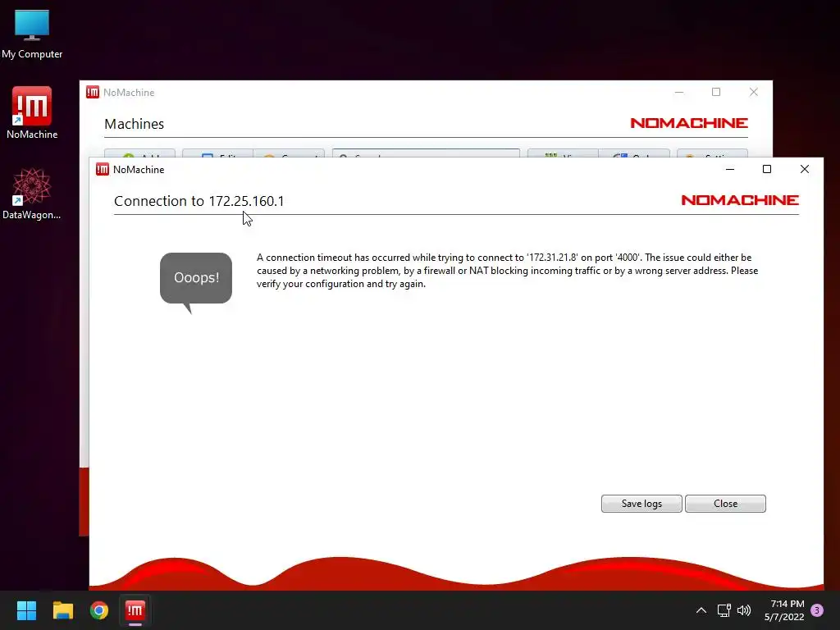The image size is (840, 630).
Task: Click the Connection to 172.25.160.1 heading
Action: coord(199,201)
